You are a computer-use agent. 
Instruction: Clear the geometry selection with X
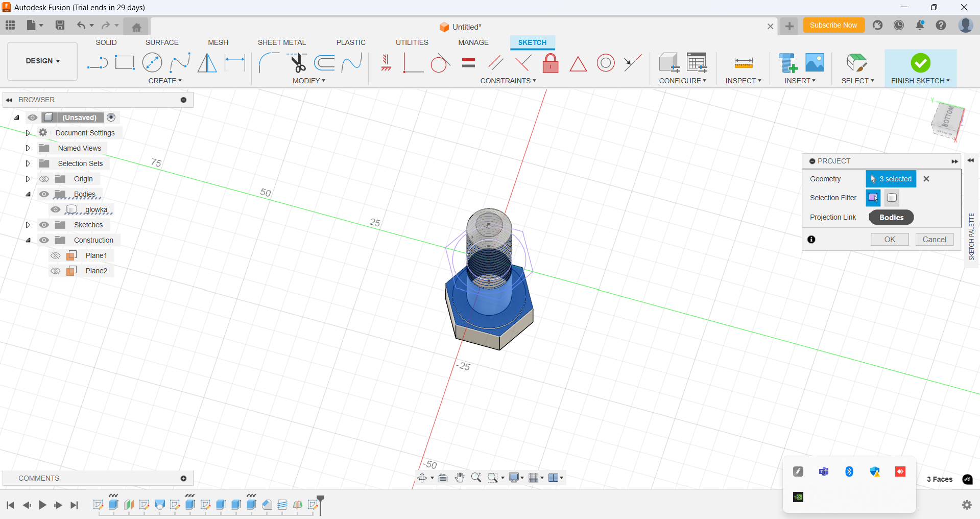point(926,179)
